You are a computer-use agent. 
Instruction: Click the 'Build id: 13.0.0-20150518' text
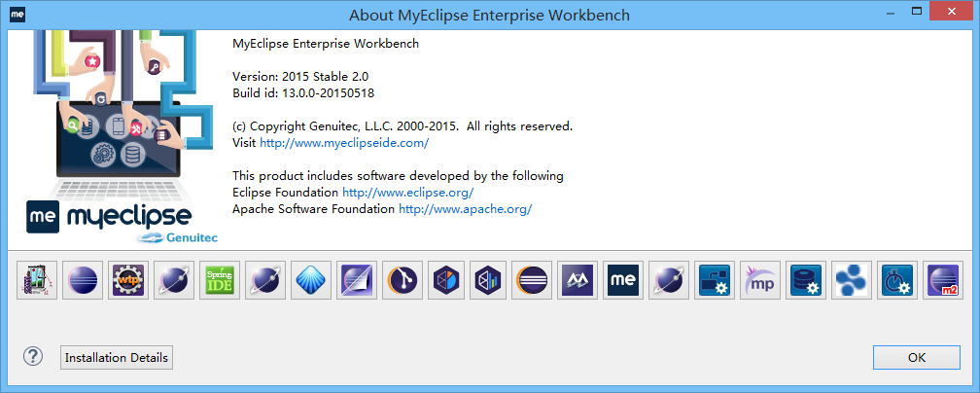click(303, 93)
